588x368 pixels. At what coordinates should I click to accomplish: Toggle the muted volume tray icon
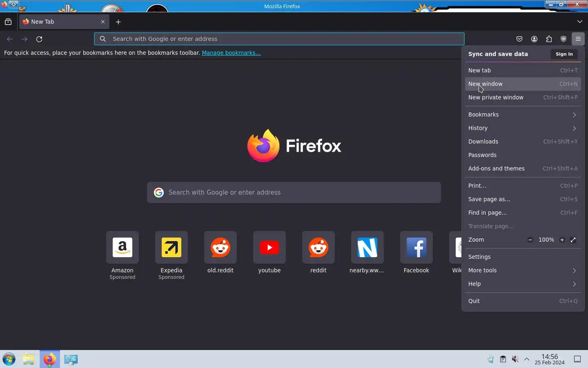pyautogui.click(x=515, y=359)
